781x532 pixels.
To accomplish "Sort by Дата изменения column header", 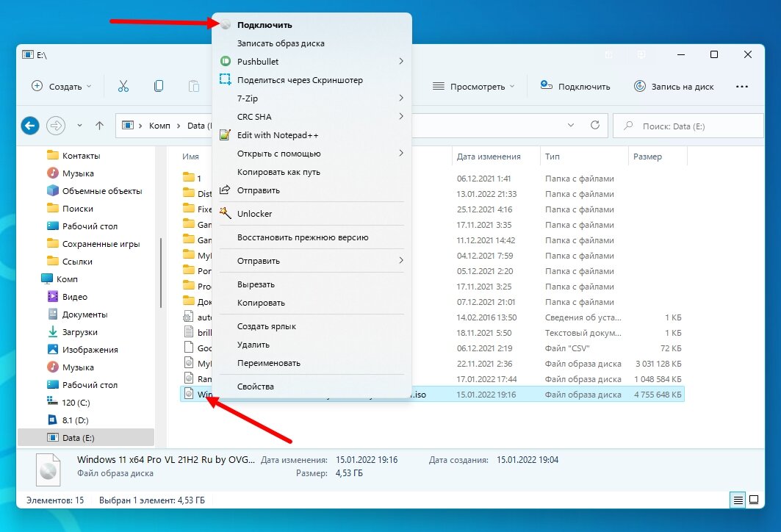I will pos(496,157).
